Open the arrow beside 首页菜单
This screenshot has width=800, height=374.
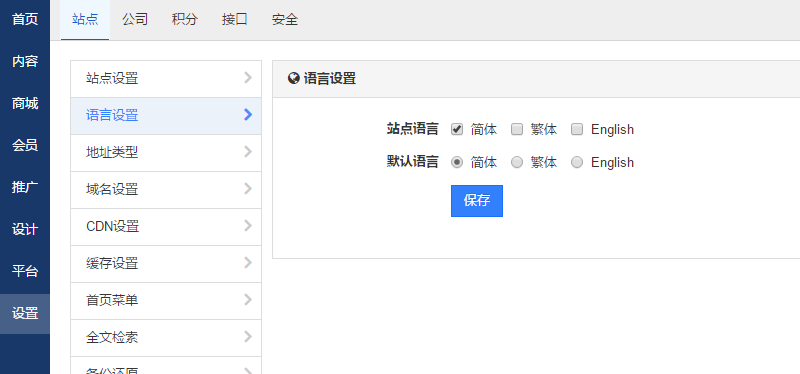248,300
